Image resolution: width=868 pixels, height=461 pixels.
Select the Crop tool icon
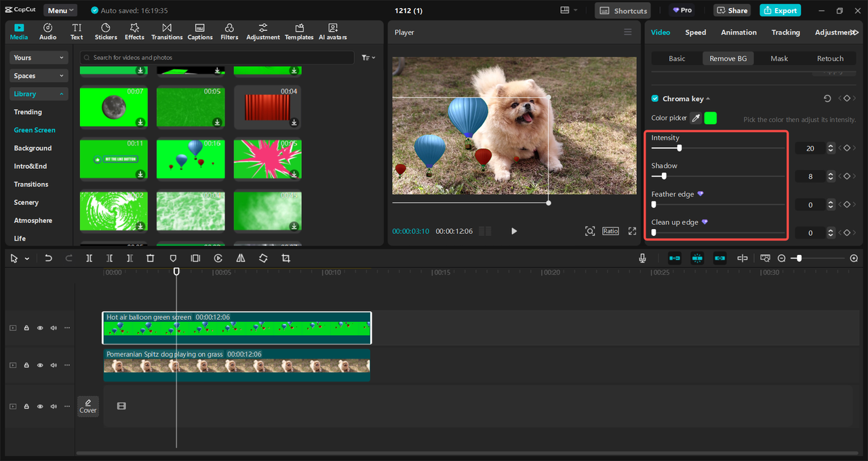click(285, 258)
